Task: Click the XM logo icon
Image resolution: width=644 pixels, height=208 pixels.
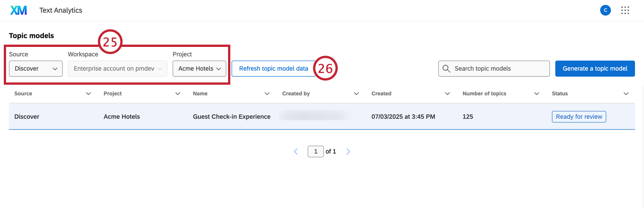Action: [19, 10]
